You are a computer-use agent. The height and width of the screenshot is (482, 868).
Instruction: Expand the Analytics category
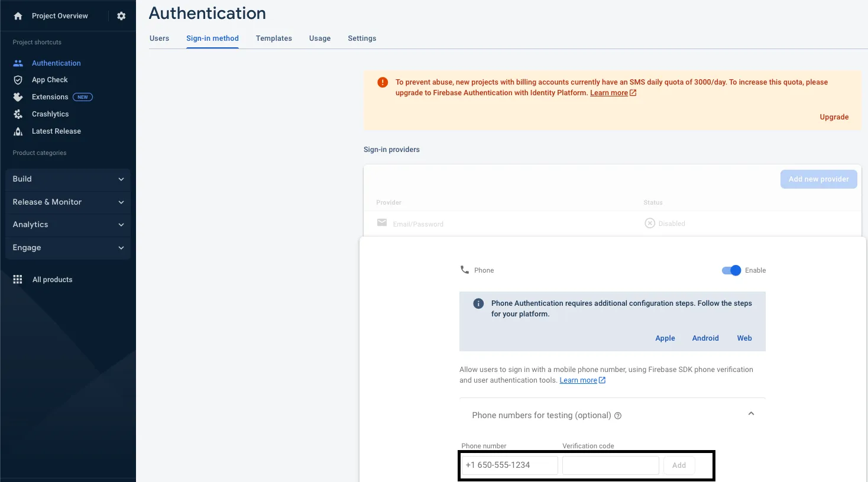pyautogui.click(x=68, y=225)
